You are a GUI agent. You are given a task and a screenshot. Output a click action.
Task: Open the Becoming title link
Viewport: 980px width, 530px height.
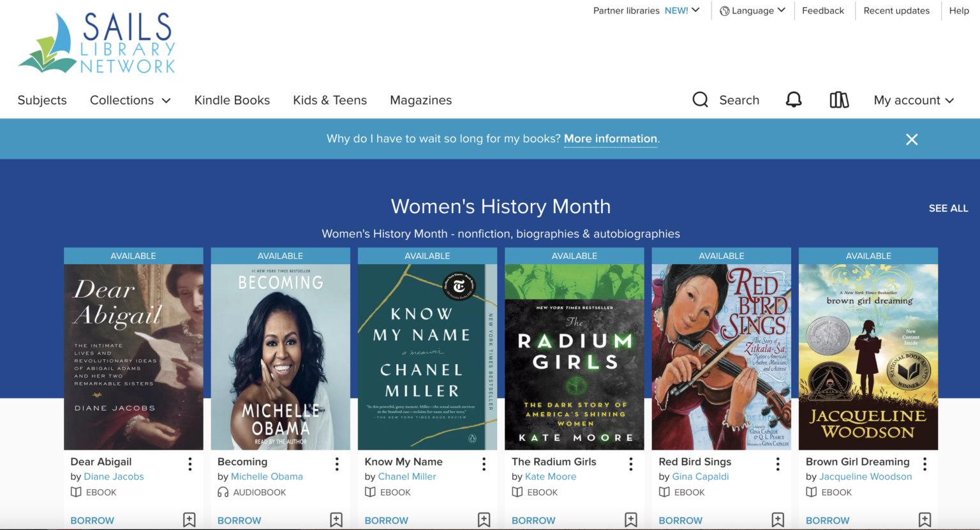click(x=242, y=462)
